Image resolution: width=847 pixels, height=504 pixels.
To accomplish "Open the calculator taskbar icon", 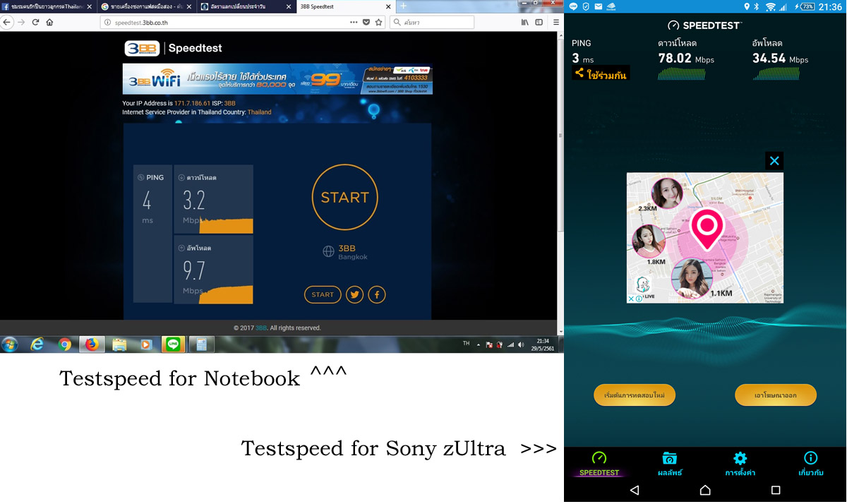I will [x=201, y=344].
